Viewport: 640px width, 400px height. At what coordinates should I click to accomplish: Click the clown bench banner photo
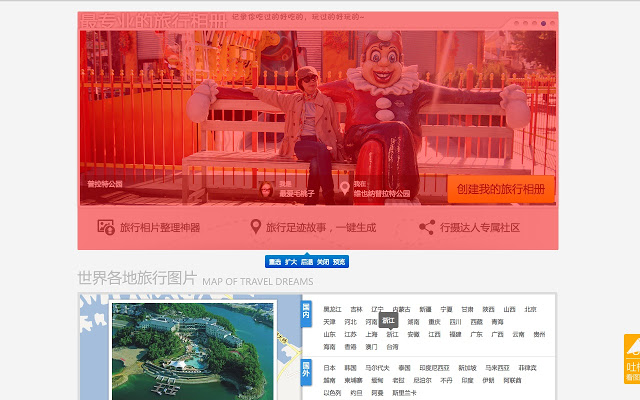pyautogui.click(x=318, y=118)
